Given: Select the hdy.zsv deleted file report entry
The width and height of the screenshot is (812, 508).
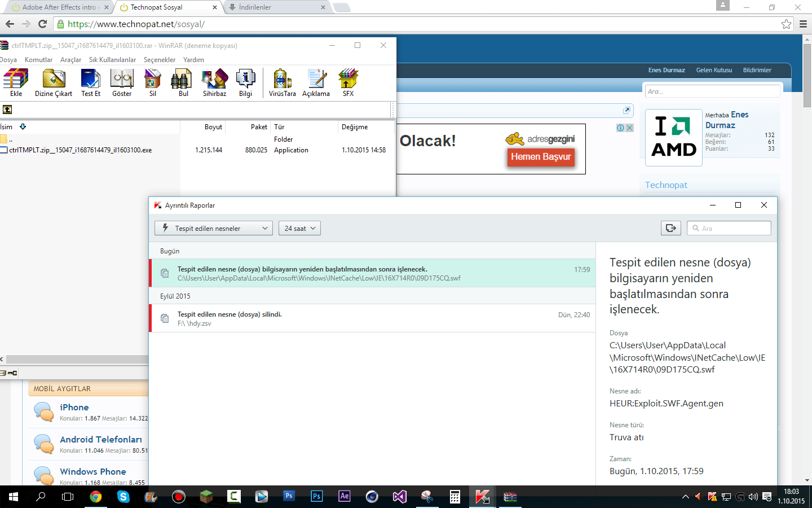Looking at the screenshot, I should (372, 318).
